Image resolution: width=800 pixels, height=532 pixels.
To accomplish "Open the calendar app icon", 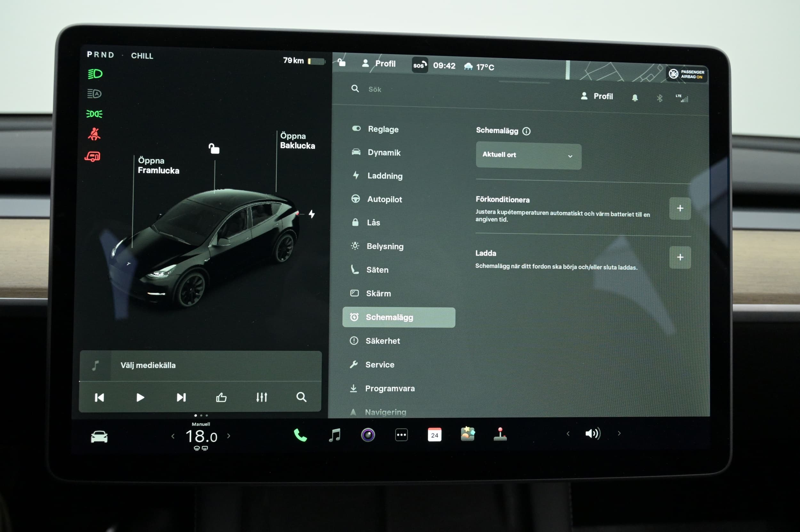I will pos(435,435).
